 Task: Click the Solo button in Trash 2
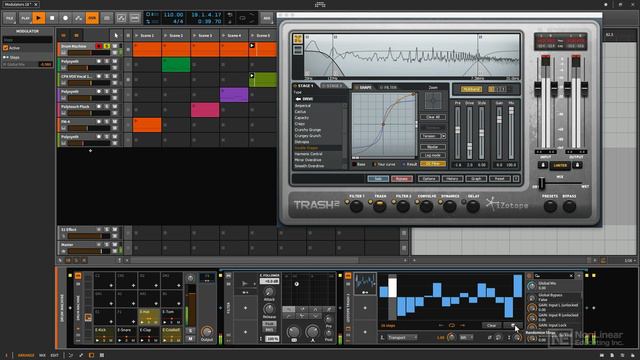[378, 179]
